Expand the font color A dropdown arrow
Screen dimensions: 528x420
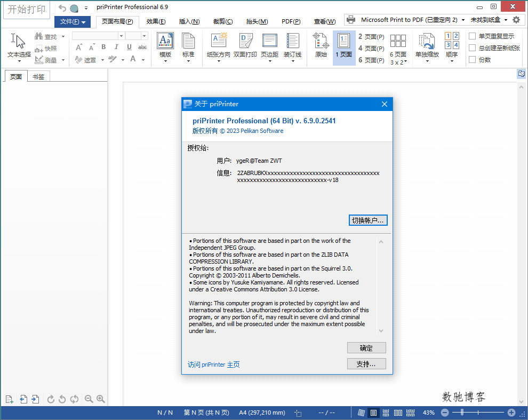(143, 60)
